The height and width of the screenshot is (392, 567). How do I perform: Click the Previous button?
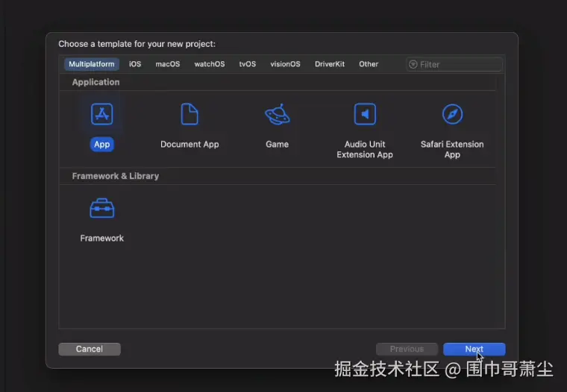tap(407, 349)
